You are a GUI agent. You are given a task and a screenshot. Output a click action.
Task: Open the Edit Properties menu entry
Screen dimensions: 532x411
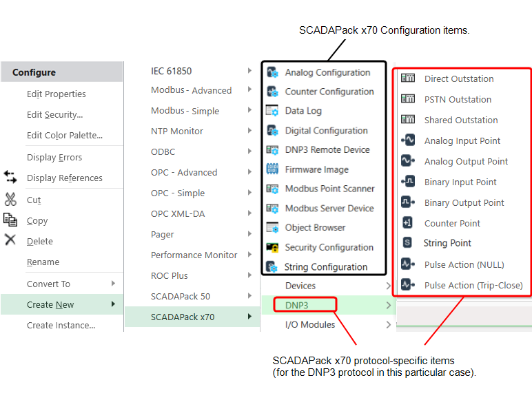(x=56, y=94)
